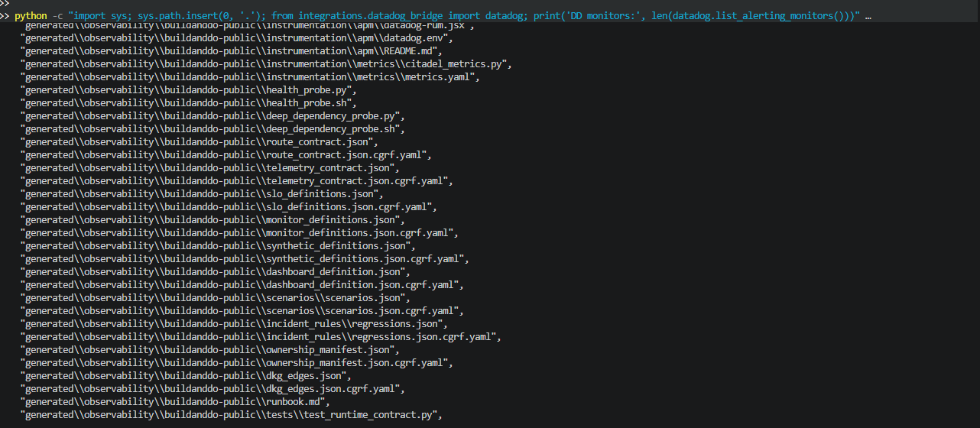Select the datadog.env output line
980x428 pixels.
pyautogui.click(x=238, y=38)
